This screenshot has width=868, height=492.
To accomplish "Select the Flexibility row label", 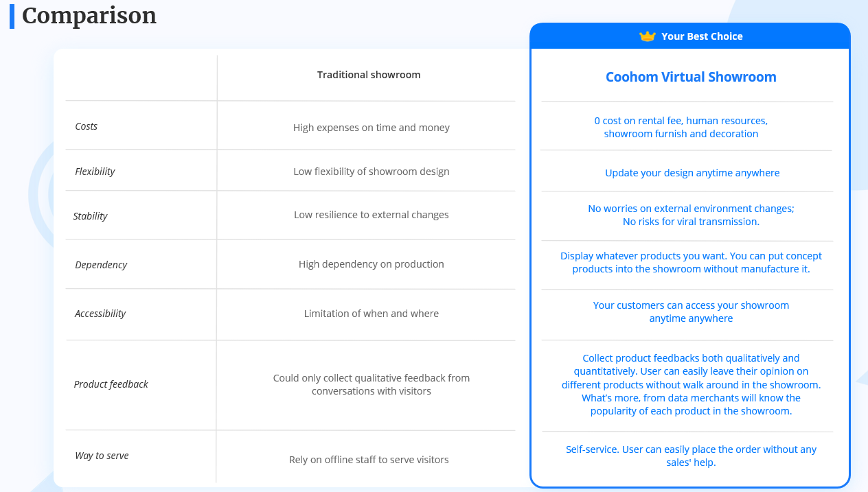I will click(95, 172).
